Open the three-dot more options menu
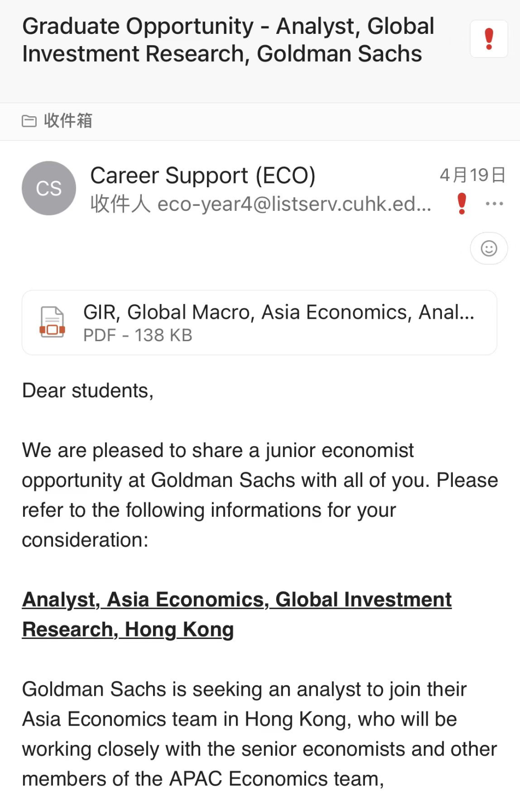Viewport: 520px width, 812px height. coord(494,203)
